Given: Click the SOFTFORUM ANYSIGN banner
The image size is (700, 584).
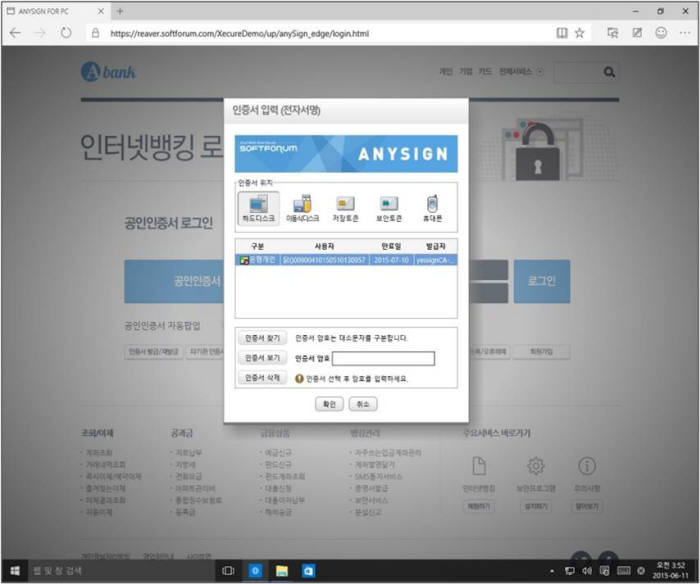Looking at the screenshot, I should [346, 154].
